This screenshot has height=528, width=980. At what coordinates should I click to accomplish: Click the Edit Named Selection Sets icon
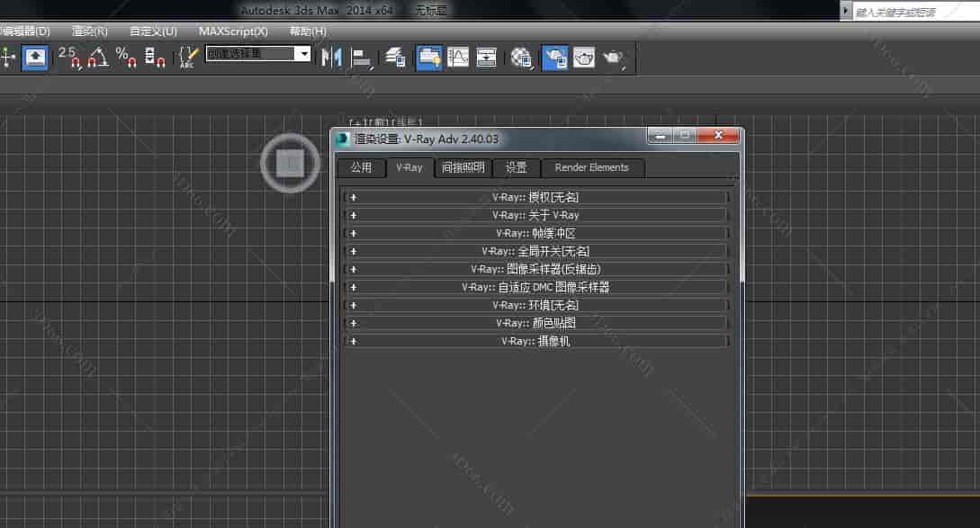pos(187,58)
